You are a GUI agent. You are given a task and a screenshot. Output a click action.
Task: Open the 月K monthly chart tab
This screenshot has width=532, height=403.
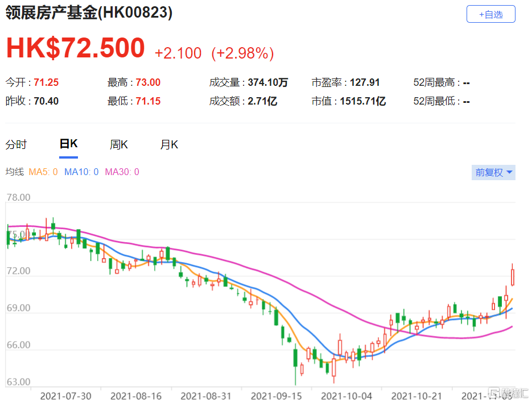pos(169,145)
